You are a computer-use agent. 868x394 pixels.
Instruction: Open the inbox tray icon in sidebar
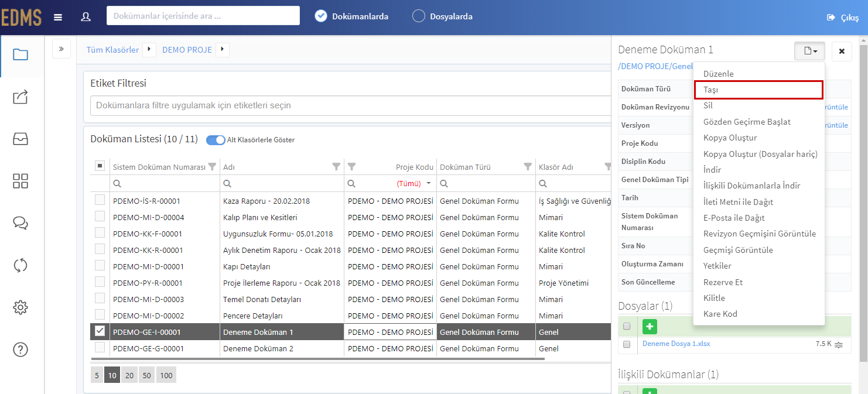tap(20, 139)
